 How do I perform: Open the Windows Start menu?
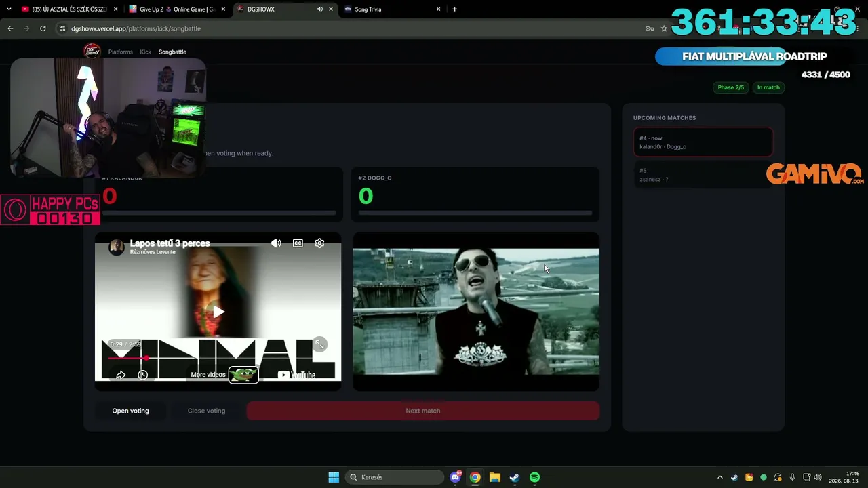334,477
